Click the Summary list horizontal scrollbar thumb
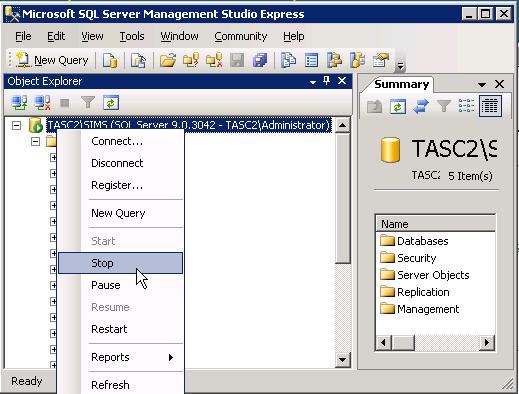Viewport: 519px width, 394px height. tap(403, 343)
